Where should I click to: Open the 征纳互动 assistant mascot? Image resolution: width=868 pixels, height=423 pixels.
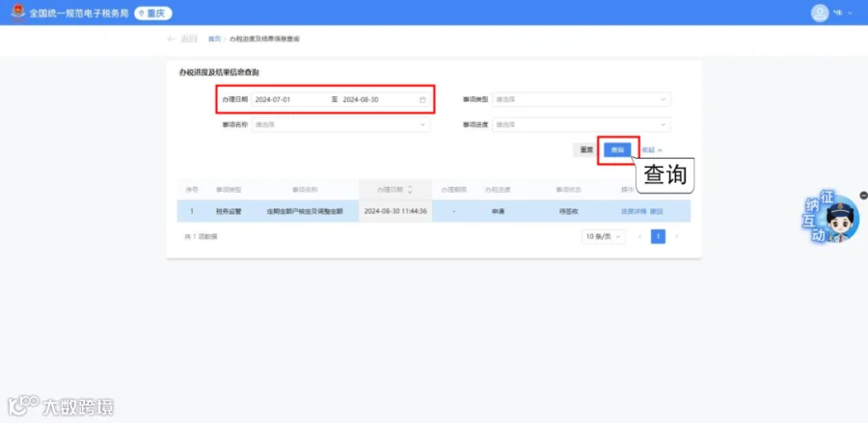tap(831, 219)
